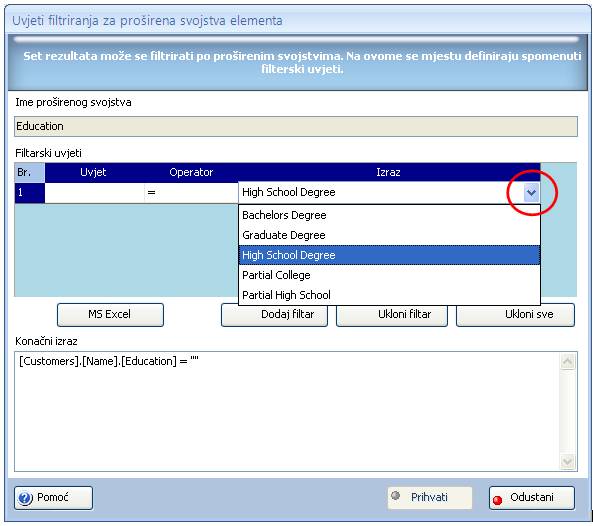Click the Education property name field
Viewport: 593px width, 526px height.
pos(296,126)
